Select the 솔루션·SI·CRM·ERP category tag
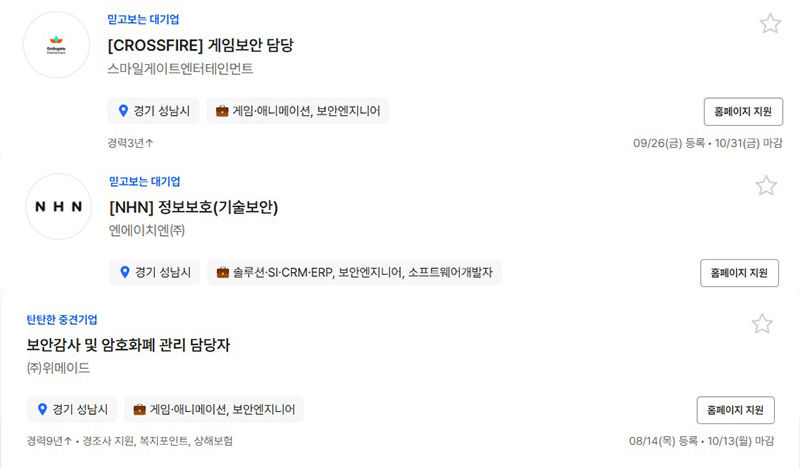 click(x=282, y=272)
